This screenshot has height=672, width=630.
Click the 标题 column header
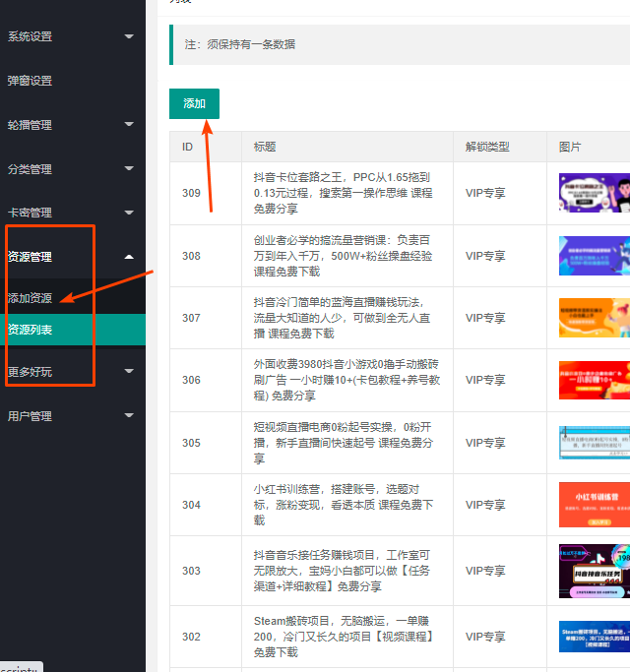[x=265, y=147]
